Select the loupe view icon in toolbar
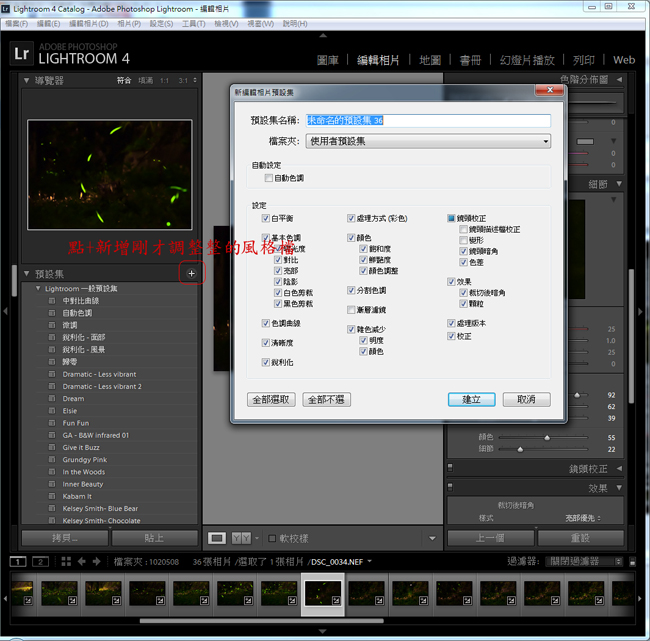The width and height of the screenshot is (650, 641). [217, 538]
